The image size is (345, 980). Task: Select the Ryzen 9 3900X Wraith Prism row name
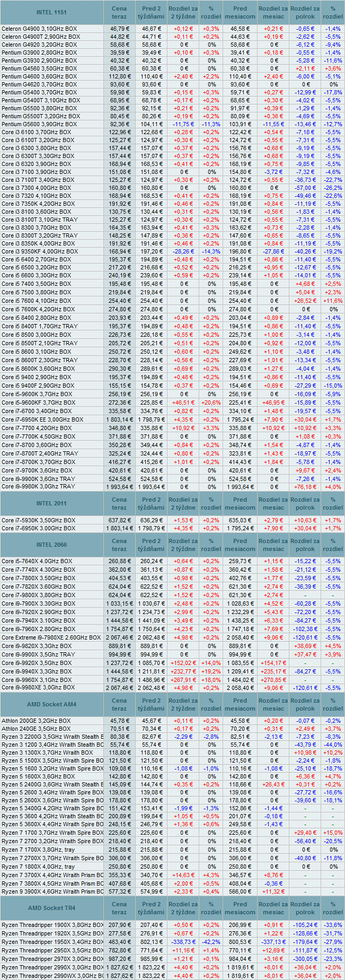(52, 891)
